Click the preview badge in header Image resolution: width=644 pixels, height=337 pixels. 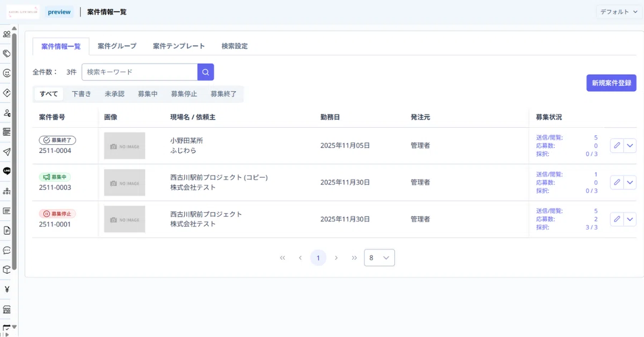[59, 12]
